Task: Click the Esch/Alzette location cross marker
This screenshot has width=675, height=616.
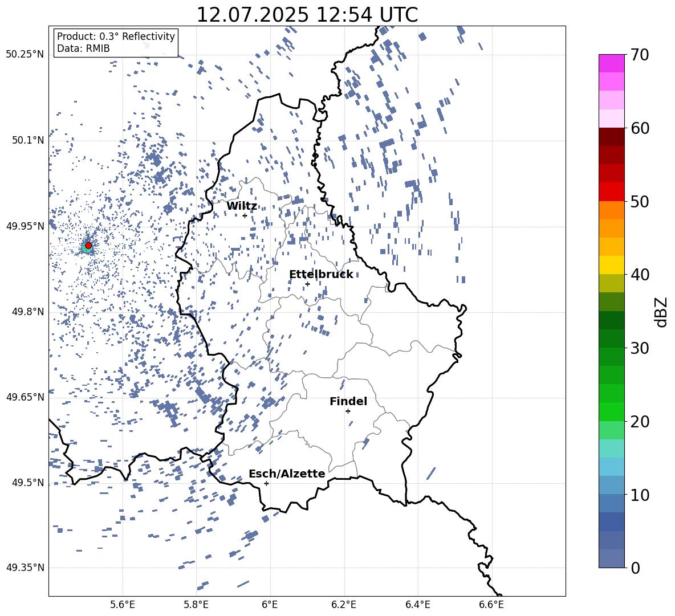Action: point(266,483)
